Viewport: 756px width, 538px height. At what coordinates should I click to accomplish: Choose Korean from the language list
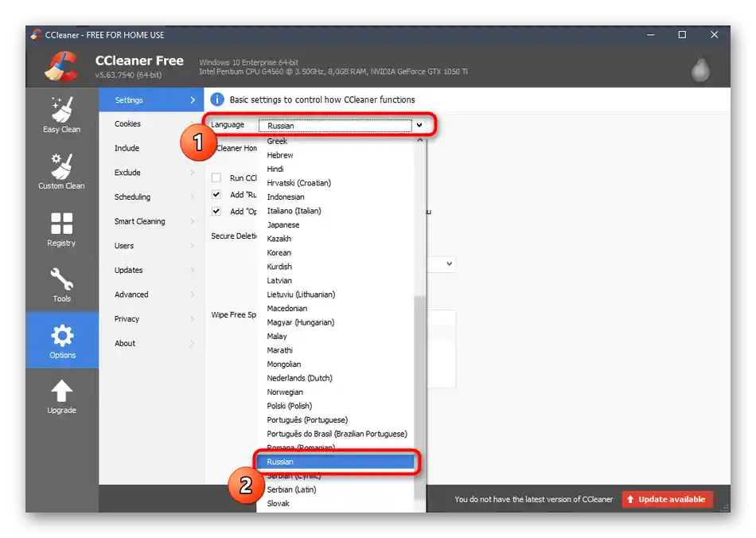[335, 253]
